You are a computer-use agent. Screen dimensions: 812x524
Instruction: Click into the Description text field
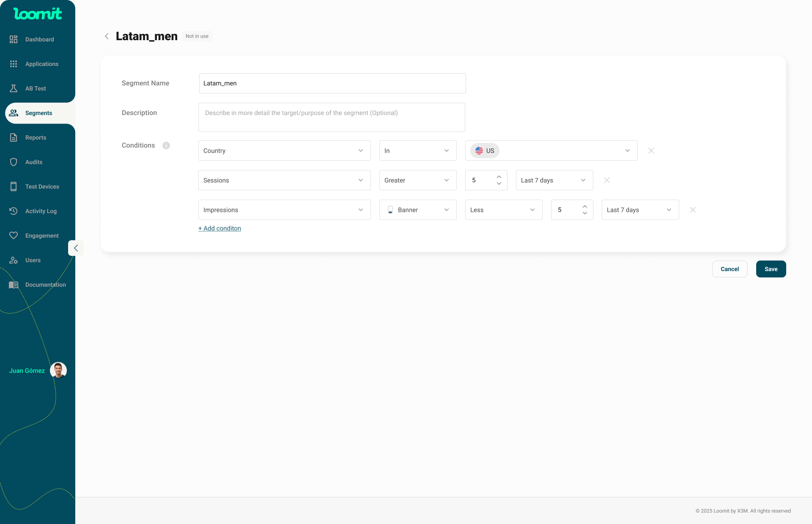[x=332, y=118]
